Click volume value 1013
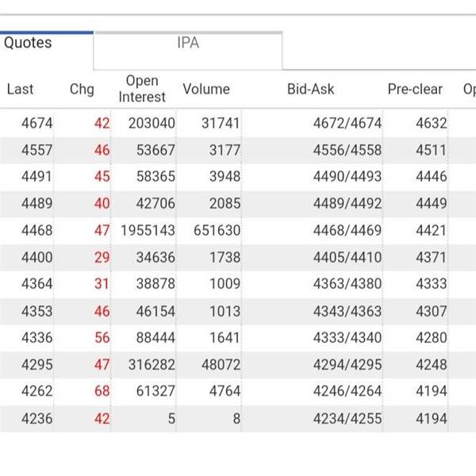This screenshot has width=476, height=476. (x=225, y=311)
